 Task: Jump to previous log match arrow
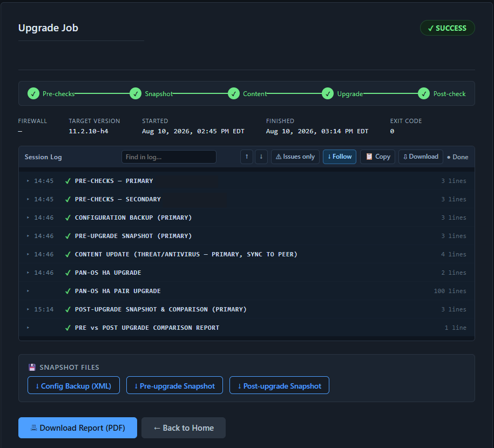(247, 157)
